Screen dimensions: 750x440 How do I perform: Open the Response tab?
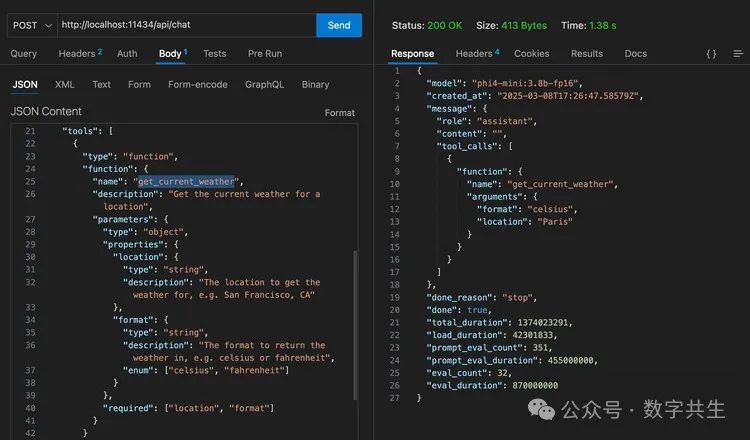(412, 54)
